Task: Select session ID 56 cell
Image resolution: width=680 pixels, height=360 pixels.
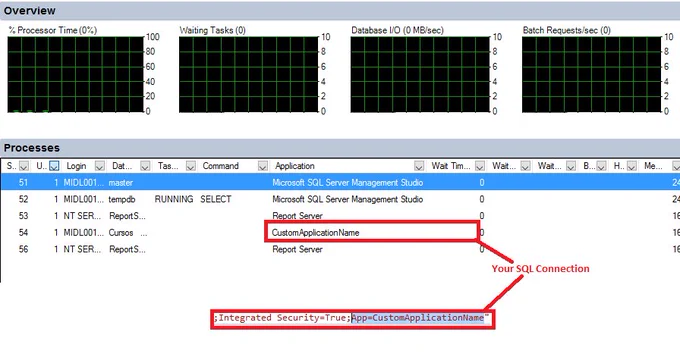Action: pos(23,249)
